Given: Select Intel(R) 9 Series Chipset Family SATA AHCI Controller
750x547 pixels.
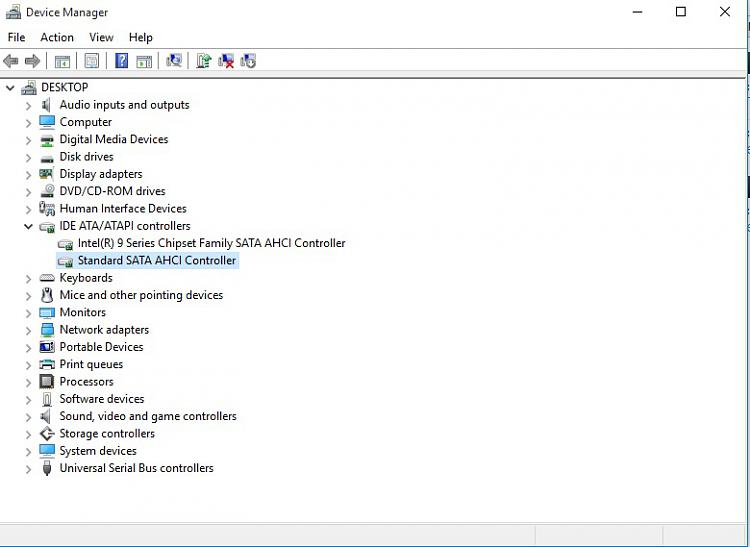Looking at the screenshot, I should point(211,243).
